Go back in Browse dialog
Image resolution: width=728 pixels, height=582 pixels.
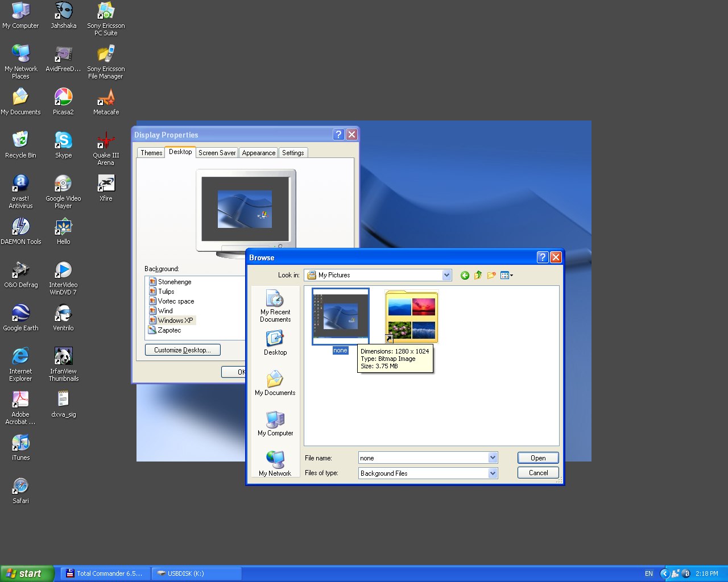click(x=465, y=275)
